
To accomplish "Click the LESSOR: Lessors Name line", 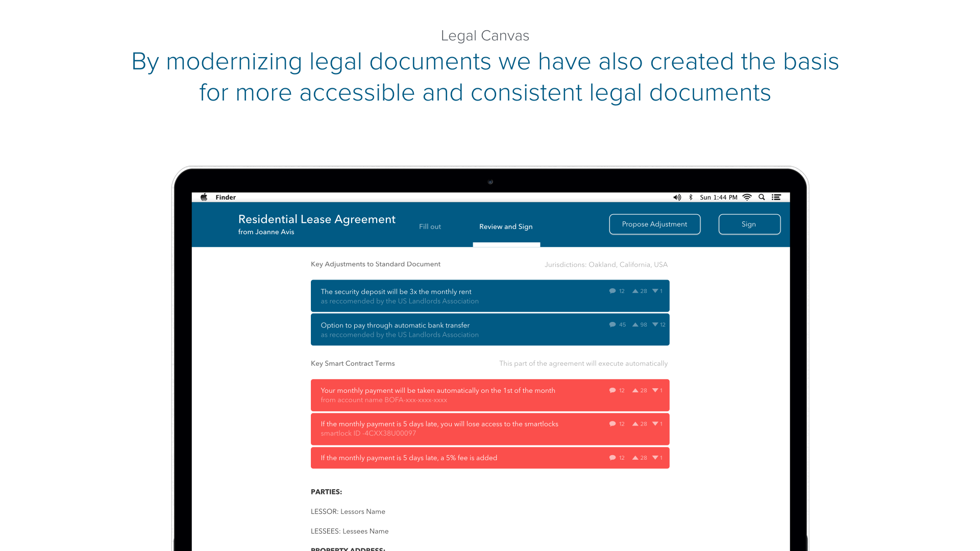I will coord(348,512).
